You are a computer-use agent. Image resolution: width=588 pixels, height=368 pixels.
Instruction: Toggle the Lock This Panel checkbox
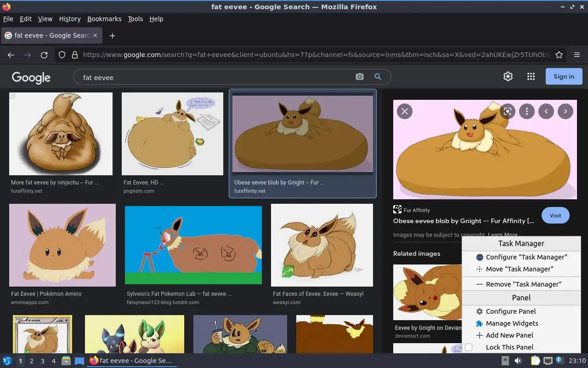pos(469,347)
